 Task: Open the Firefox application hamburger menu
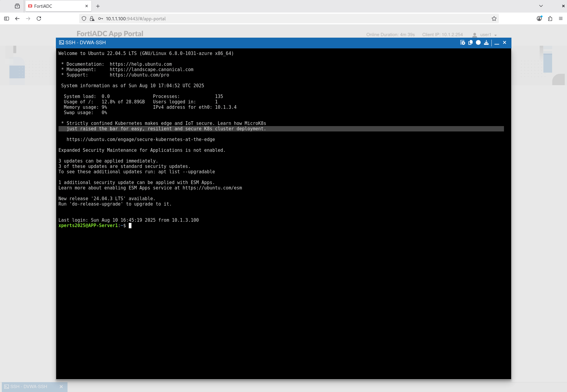[561, 19]
